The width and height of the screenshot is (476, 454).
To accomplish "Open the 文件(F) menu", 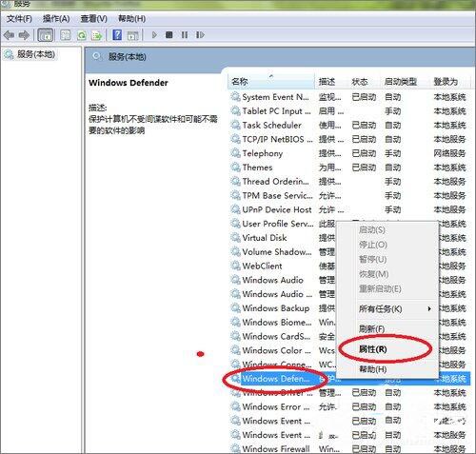I will 19,19.
